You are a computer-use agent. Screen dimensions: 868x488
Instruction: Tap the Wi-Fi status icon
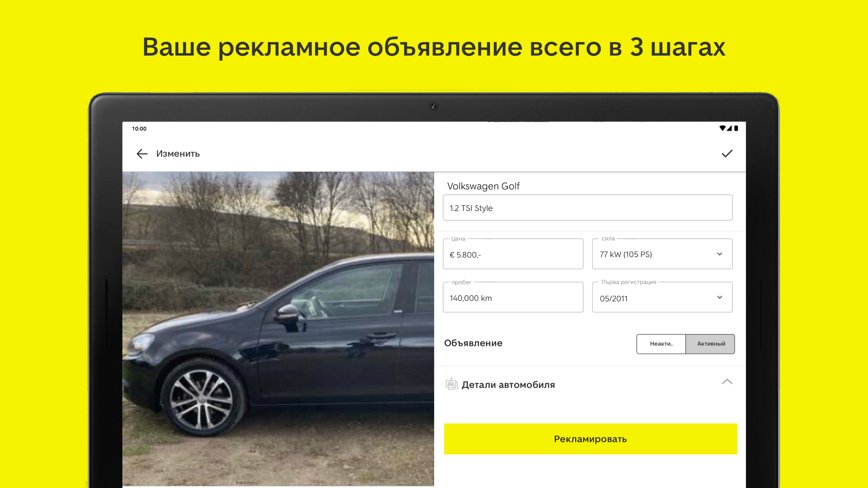click(x=722, y=128)
